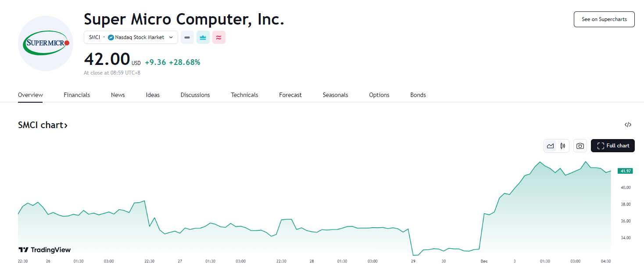Click the pink approximately-equal badge icon

219,38
